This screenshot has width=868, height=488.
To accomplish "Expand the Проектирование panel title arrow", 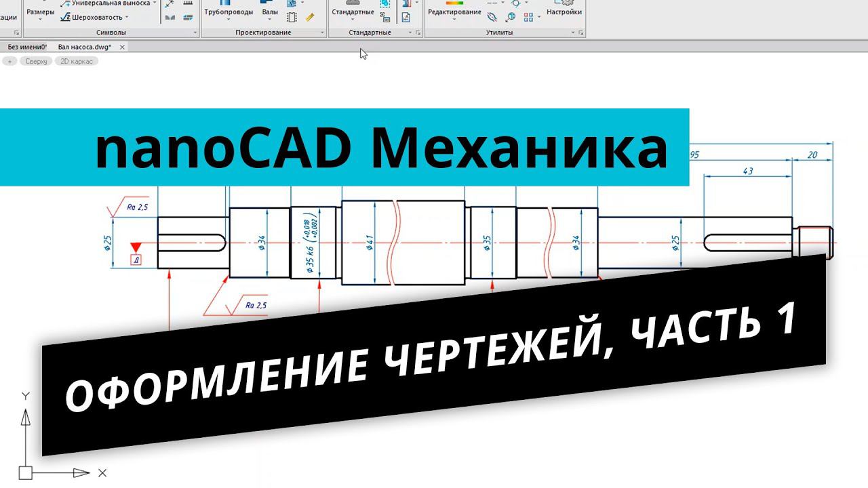I will pos(322,33).
